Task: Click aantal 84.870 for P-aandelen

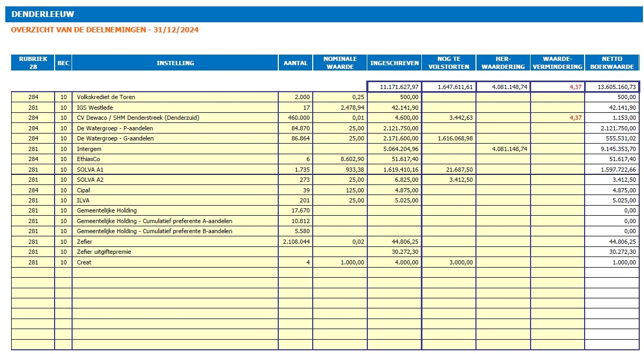Action: coord(296,128)
